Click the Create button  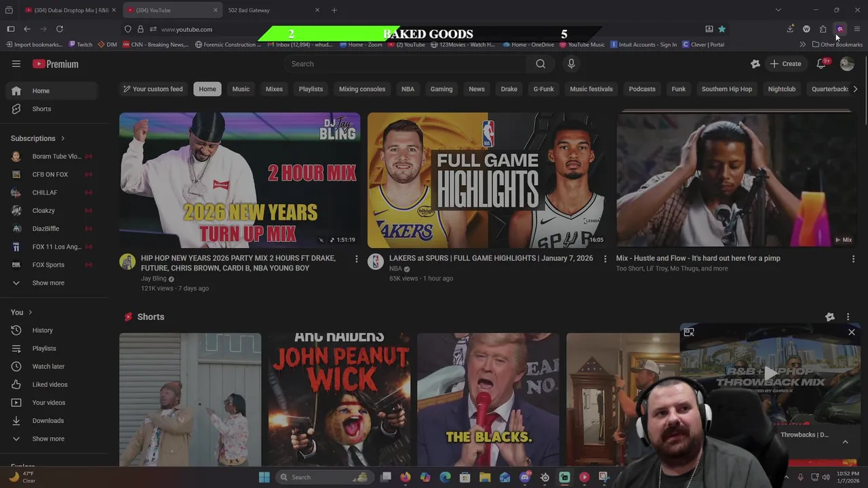785,64
